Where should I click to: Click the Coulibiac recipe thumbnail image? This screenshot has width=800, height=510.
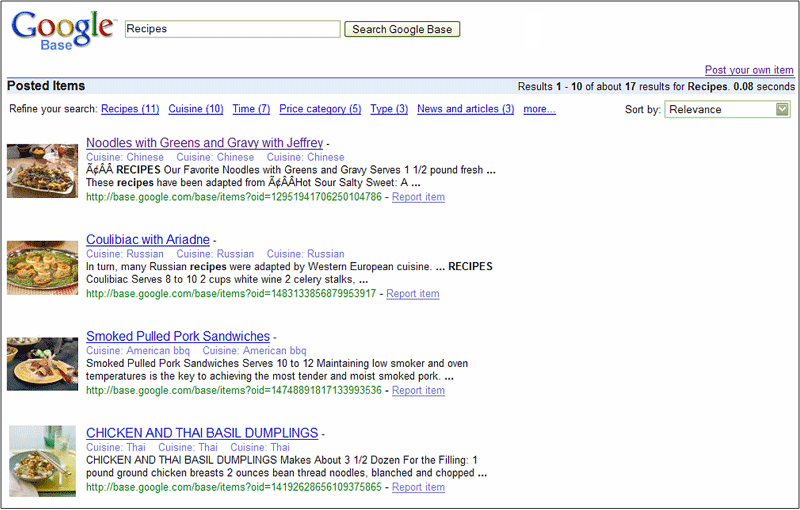tap(42, 268)
